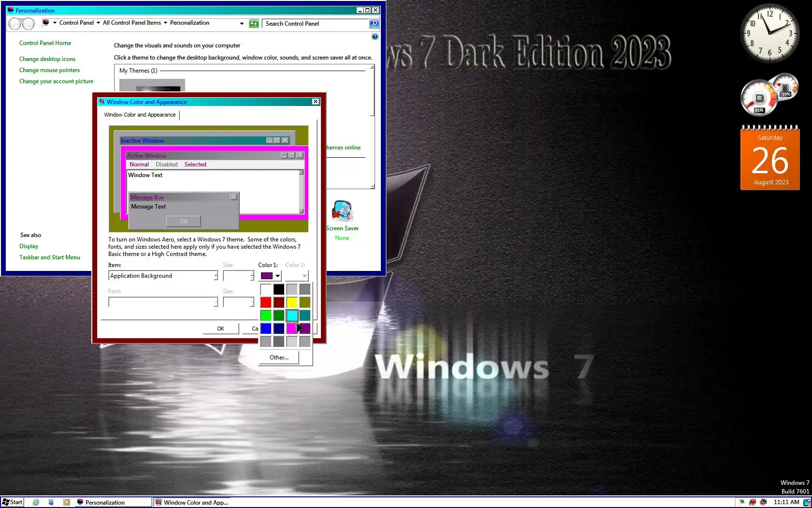The width and height of the screenshot is (812, 508).
Task: Pick the white color swatch
Action: tap(266, 289)
